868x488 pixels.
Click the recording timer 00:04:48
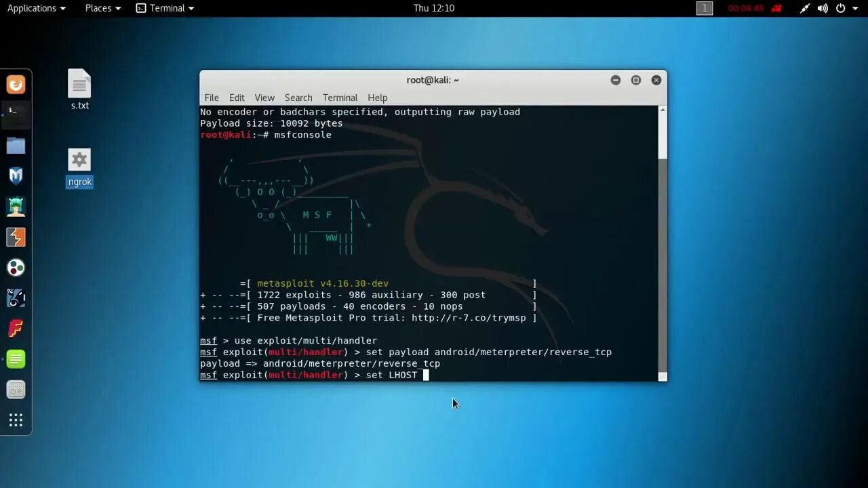746,8
